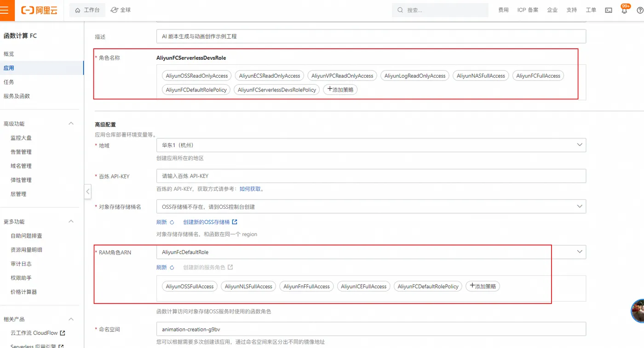Click the AliyunECSReadOnlyAccess policy tag
This screenshot has width=644, height=348.
[x=270, y=76]
